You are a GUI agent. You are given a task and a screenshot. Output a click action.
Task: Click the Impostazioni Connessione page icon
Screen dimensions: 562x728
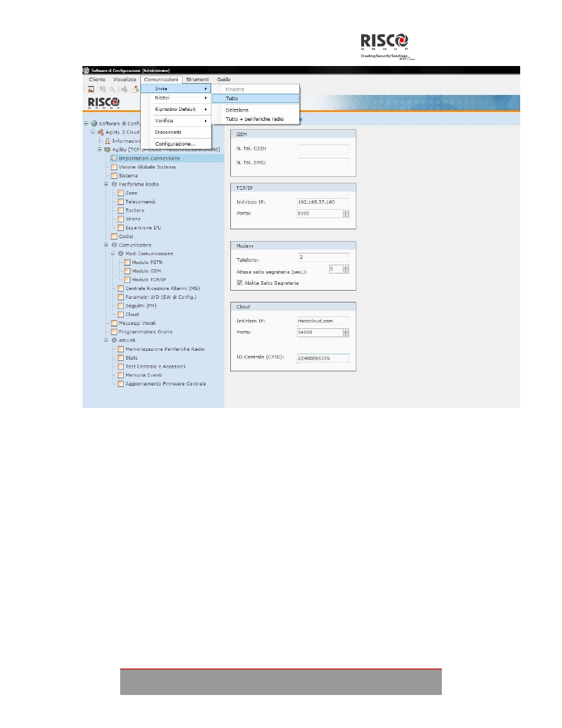pos(114,159)
